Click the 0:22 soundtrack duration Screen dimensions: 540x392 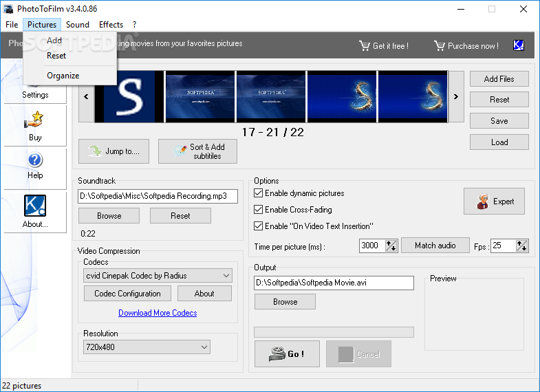88,234
